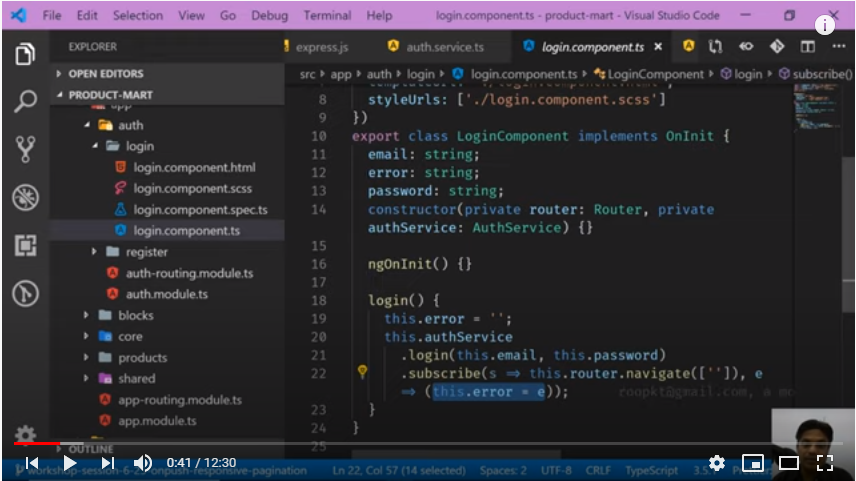Click the login folder breadcrumb
This screenshot has height=481, width=856.
pos(420,74)
